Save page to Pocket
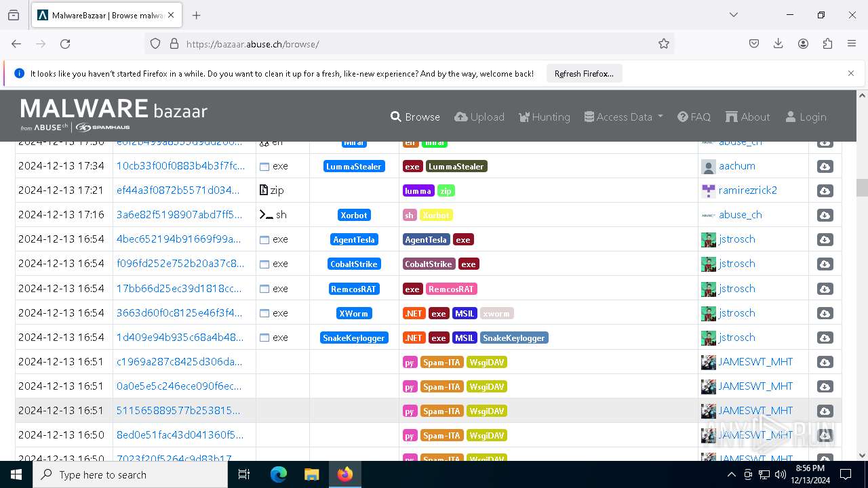The image size is (868, 488). click(x=754, y=43)
